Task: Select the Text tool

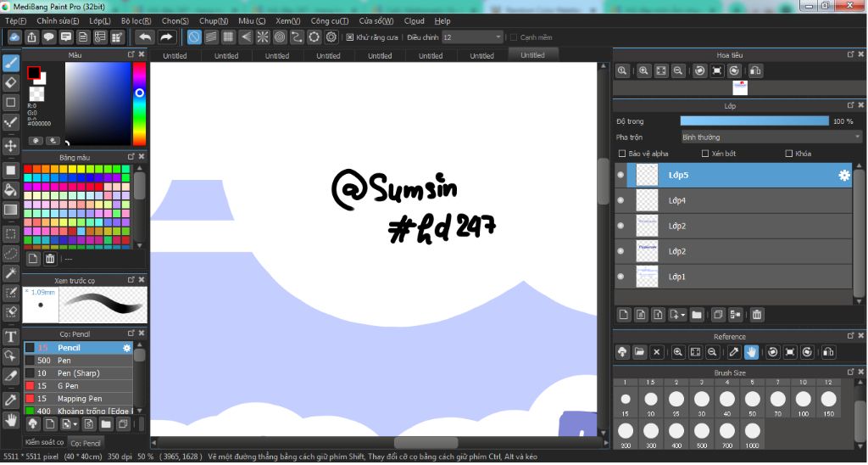Action: pyautogui.click(x=10, y=336)
